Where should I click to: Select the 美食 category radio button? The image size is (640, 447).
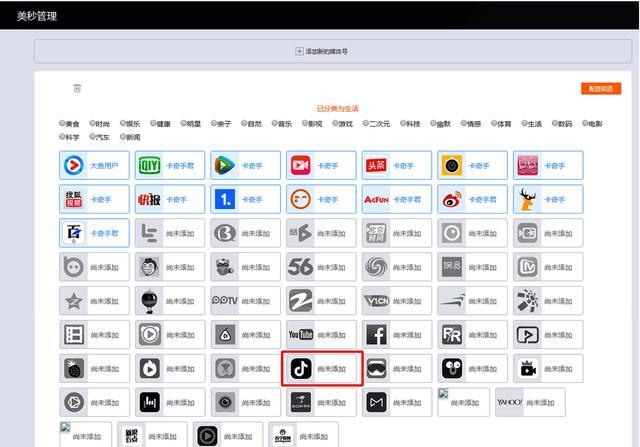(x=62, y=123)
